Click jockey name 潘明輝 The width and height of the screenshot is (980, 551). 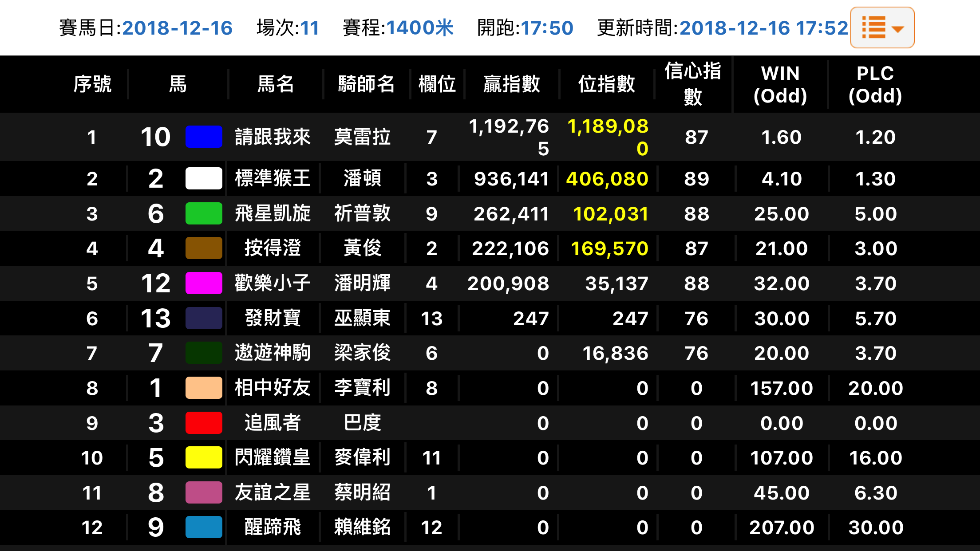point(362,283)
